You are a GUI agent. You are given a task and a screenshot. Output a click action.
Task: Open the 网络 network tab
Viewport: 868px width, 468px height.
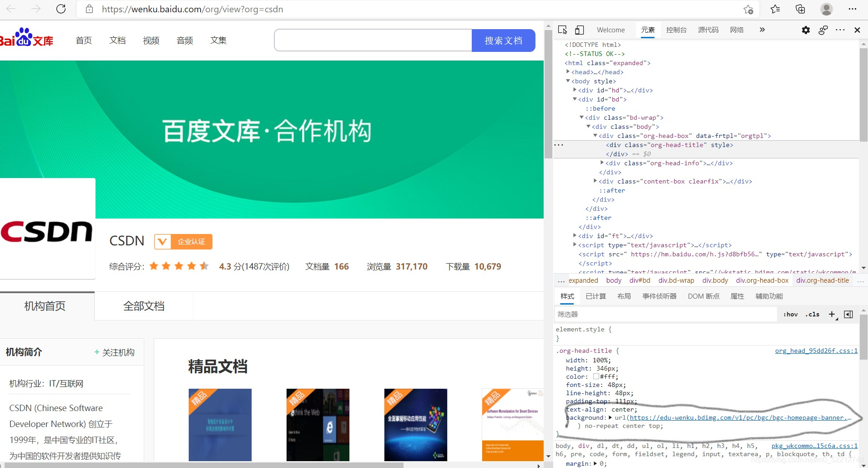pyautogui.click(x=737, y=30)
